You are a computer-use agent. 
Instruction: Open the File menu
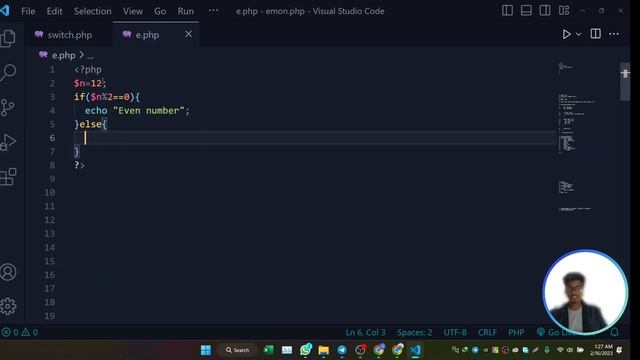(28, 11)
